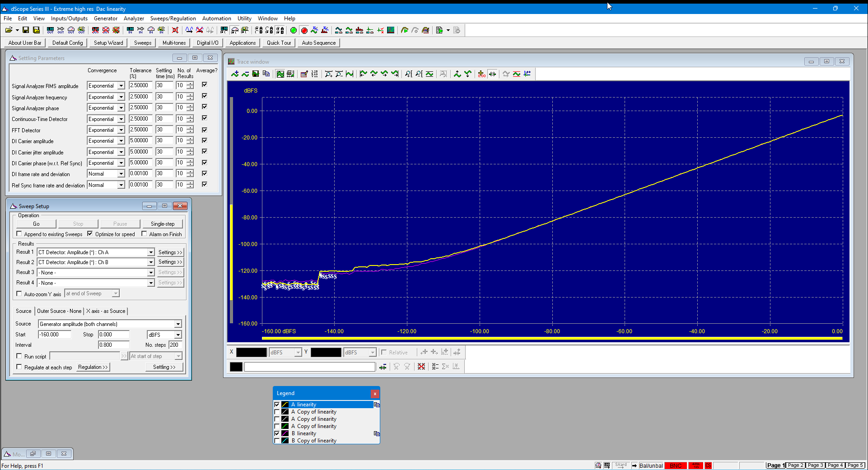The width and height of the screenshot is (868, 470).
Task: Disable Optimize for speed checkbox
Action: point(90,234)
